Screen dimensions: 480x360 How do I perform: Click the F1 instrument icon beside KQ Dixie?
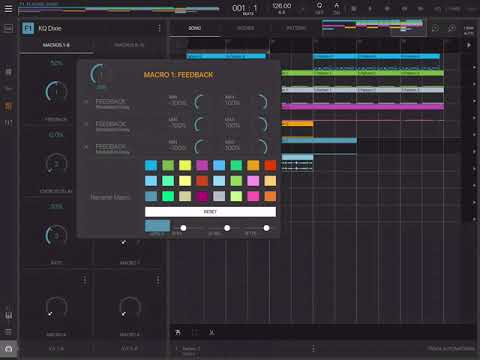[28, 28]
